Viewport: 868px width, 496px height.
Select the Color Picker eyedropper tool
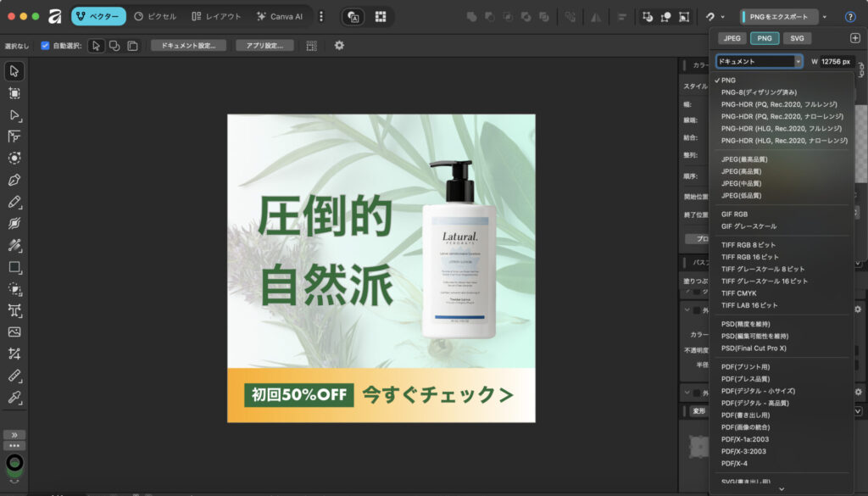(x=14, y=397)
